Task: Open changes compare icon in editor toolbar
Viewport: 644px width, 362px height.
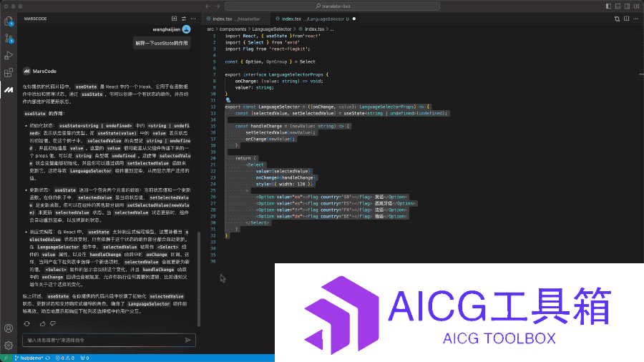Action: 617,19
